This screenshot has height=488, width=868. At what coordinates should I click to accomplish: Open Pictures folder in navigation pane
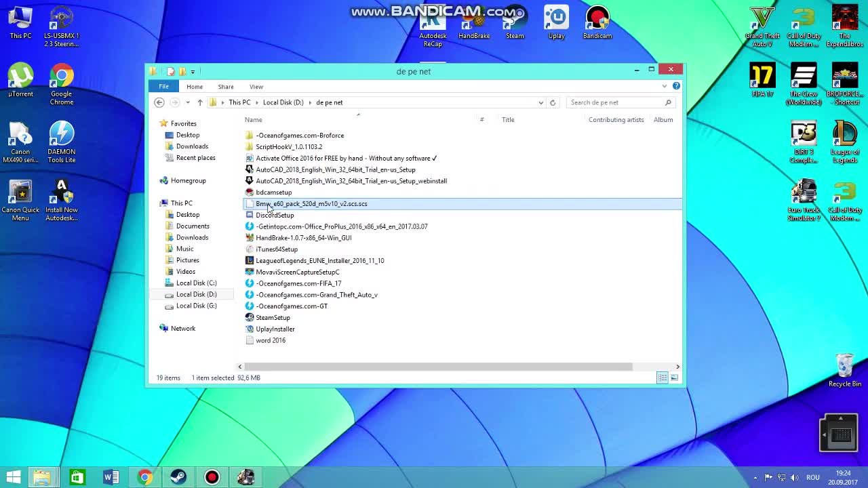point(187,260)
